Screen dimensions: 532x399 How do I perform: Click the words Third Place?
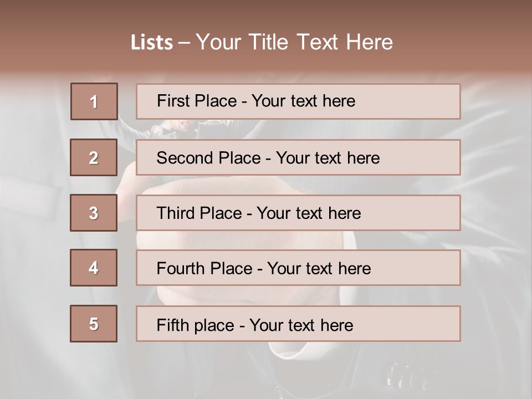(199, 213)
